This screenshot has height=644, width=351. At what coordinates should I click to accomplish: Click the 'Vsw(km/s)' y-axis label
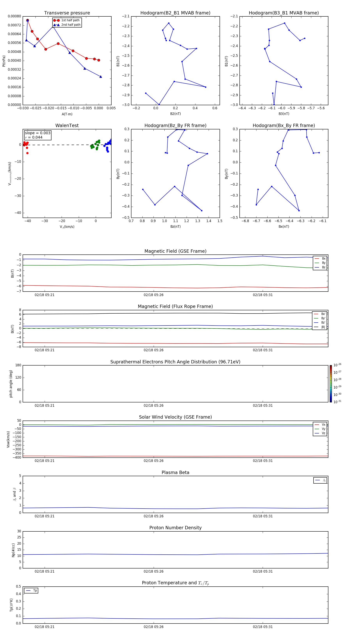(x=8, y=439)
